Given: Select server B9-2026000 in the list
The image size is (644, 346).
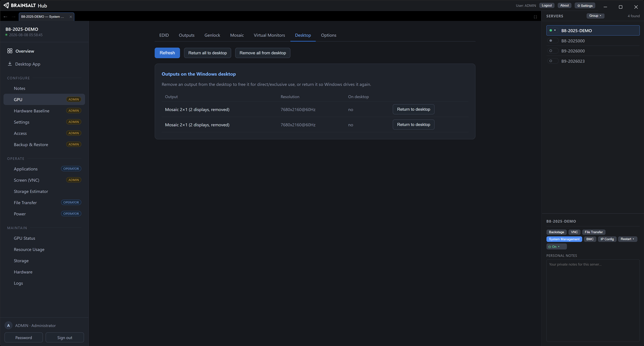Looking at the screenshot, I should [593, 51].
